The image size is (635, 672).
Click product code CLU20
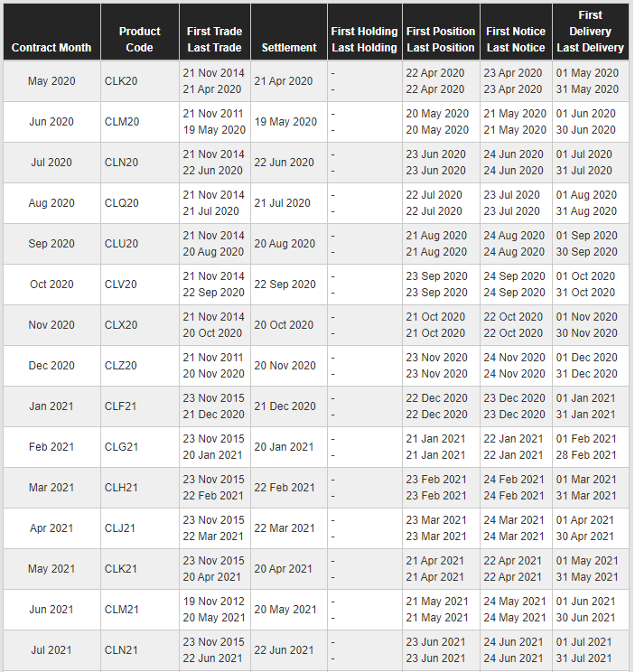point(122,244)
